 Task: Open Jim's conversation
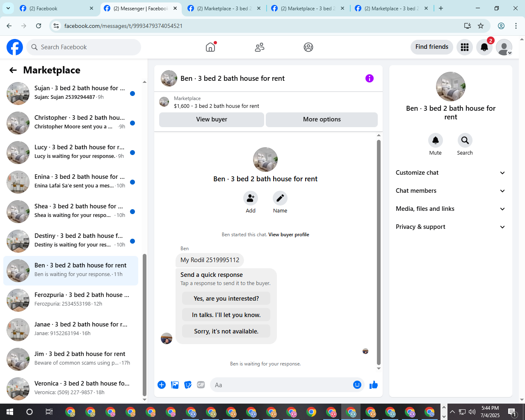point(71,359)
